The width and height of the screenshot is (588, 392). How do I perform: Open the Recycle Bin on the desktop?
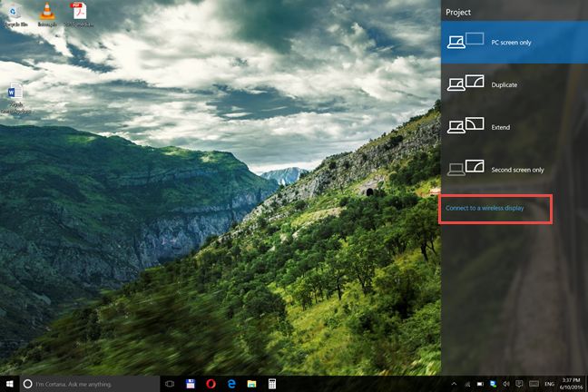[x=15, y=15]
